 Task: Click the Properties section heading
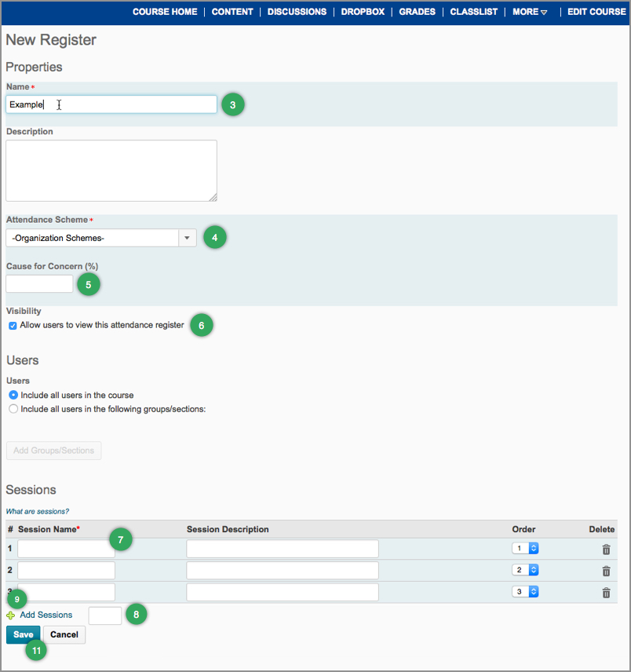[34, 67]
